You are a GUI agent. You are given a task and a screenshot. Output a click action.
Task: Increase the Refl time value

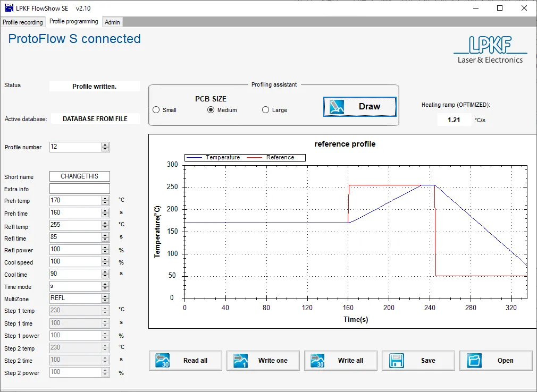coord(105,235)
